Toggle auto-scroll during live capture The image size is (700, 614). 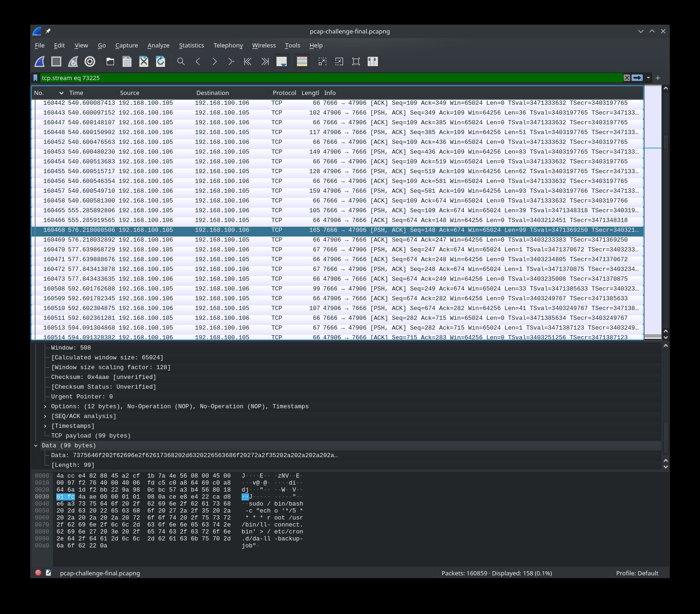(282, 61)
